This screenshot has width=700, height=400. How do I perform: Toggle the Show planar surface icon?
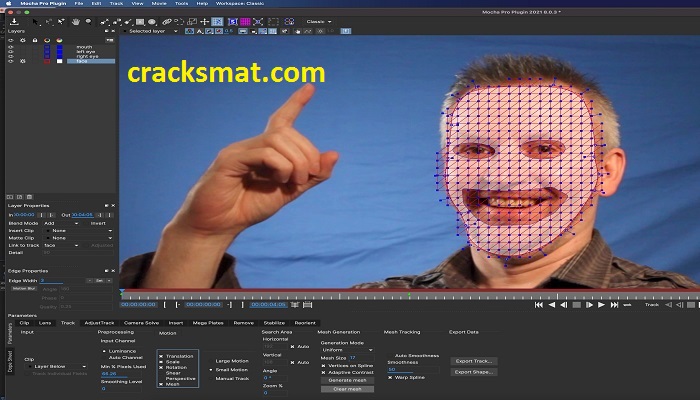[233, 21]
